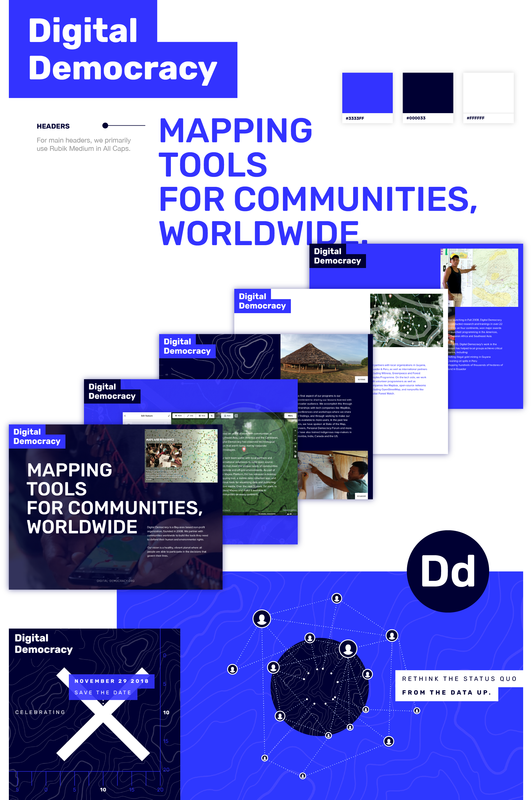
Task: Open the map layers icon
Action: click(295, 447)
